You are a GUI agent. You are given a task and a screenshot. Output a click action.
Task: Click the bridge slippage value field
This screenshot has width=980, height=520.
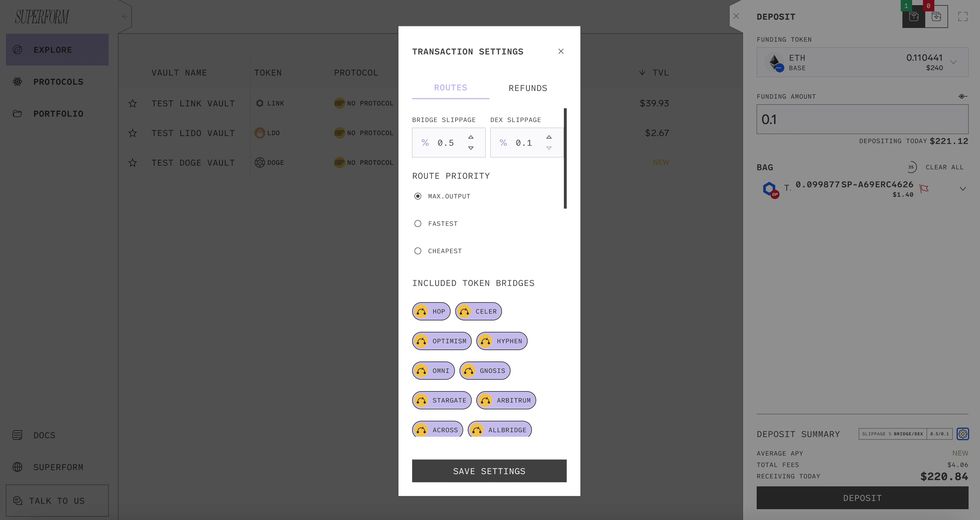[x=449, y=143]
